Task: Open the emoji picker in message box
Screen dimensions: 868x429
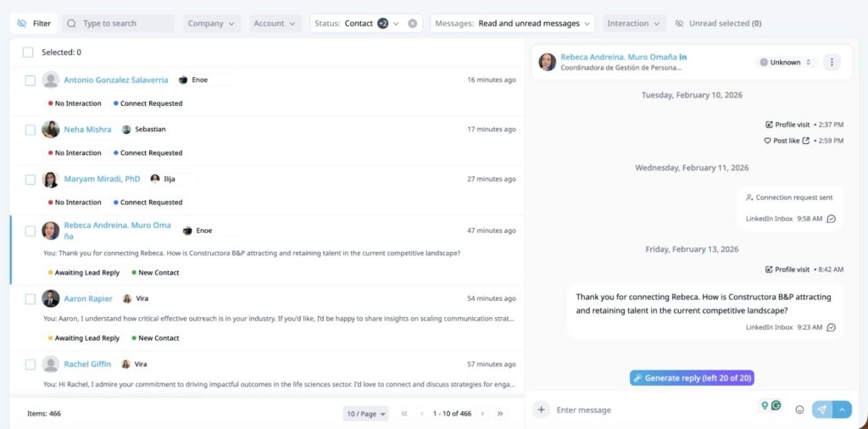Action: coord(799,409)
